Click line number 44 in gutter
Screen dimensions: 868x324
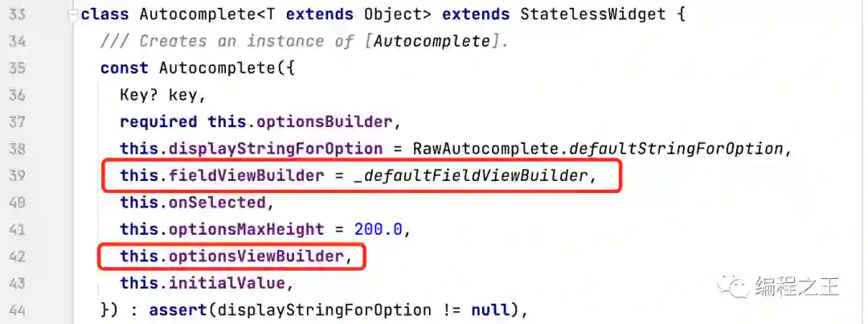pos(17,310)
